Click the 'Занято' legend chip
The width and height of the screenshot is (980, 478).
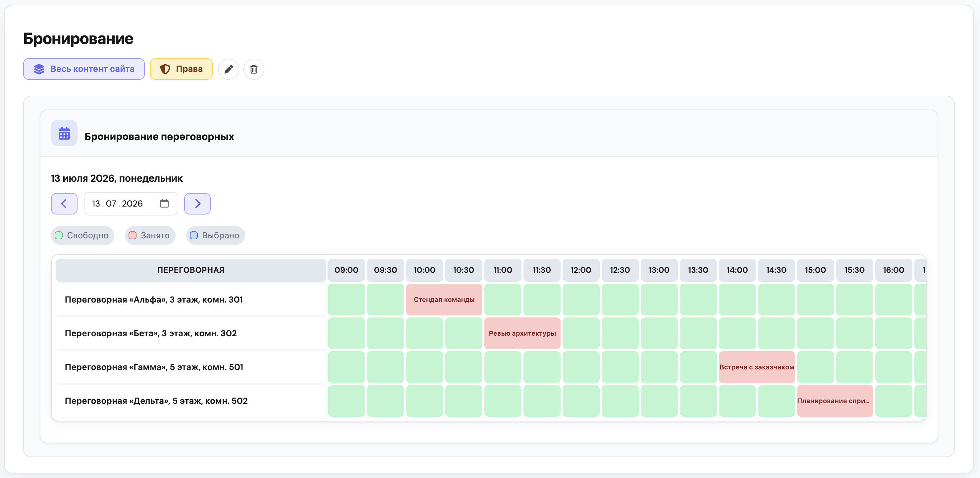pyautogui.click(x=150, y=236)
